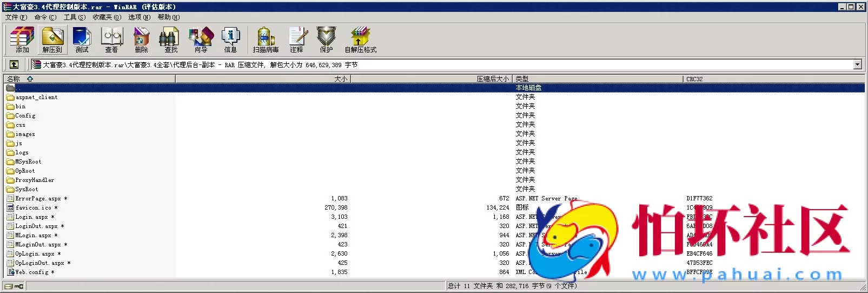Click the drive icon in status bar
This screenshot has height=293, width=868.
(9, 286)
